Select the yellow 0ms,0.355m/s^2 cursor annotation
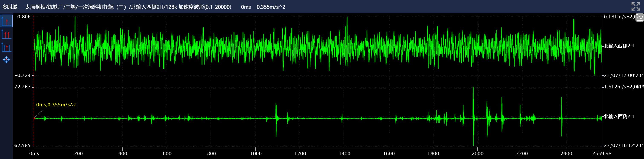The image size is (644, 159). [x=56, y=105]
